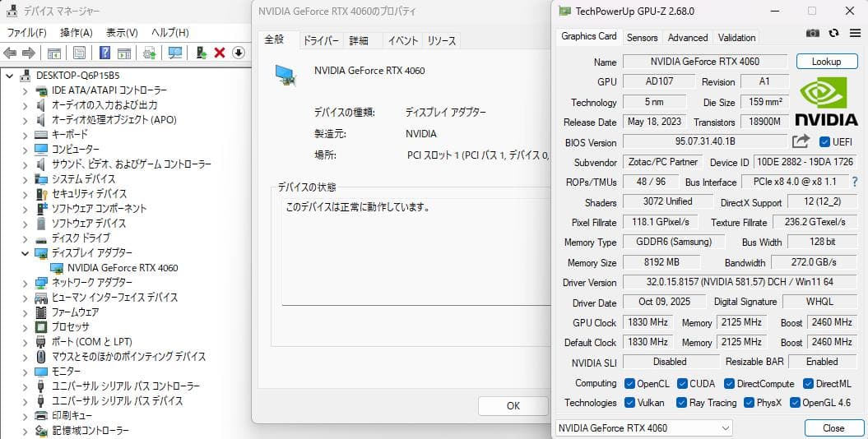868x439 pixels.
Task: Click the GPU-Z title bar app icon
Action: pyautogui.click(x=564, y=11)
